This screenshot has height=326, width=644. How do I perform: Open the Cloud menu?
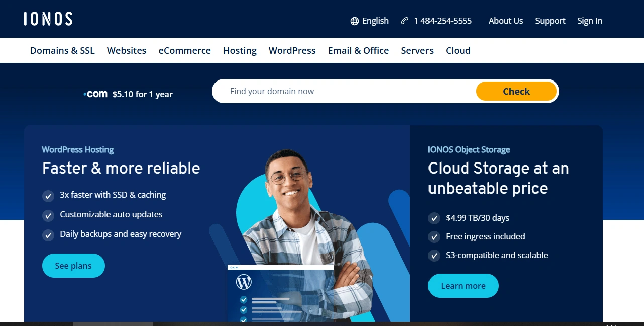click(458, 50)
